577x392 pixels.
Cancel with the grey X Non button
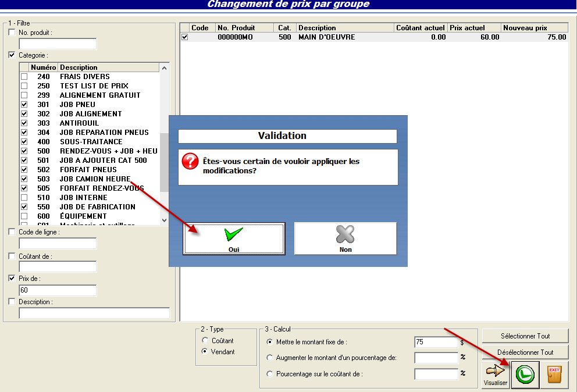346,238
